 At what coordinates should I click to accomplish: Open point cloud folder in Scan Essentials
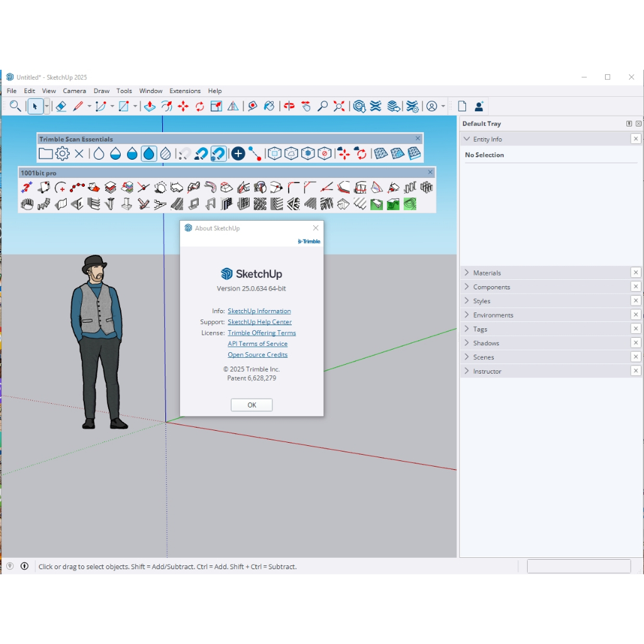tap(45, 153)
